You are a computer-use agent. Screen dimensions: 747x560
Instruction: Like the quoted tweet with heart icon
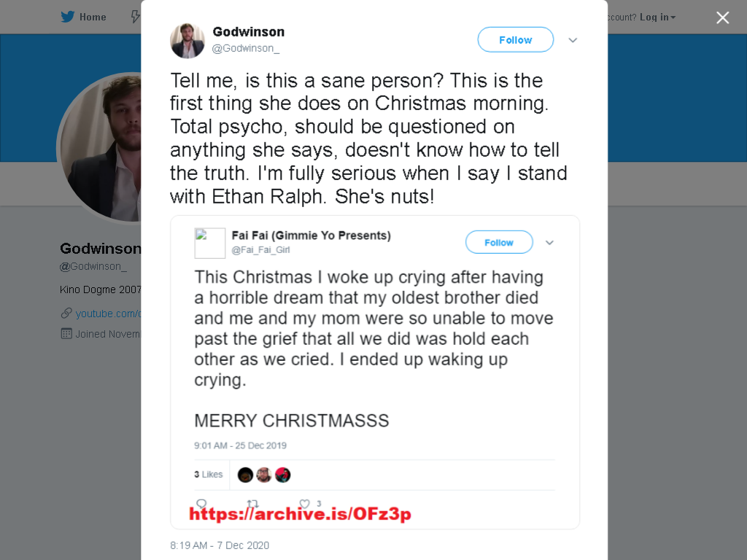tap(304, 503)
